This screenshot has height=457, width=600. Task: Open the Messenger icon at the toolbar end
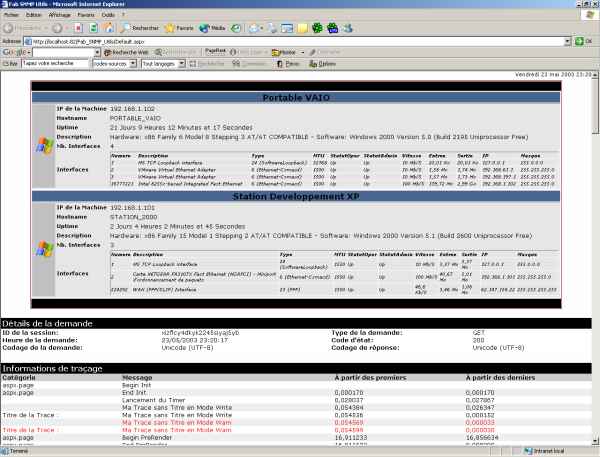[x=348, y=28]
